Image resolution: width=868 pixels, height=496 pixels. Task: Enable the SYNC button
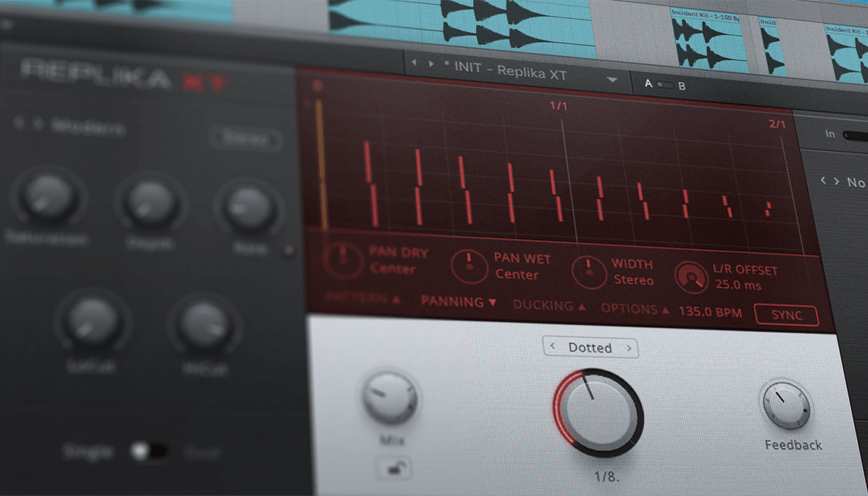tap(785, 315)
